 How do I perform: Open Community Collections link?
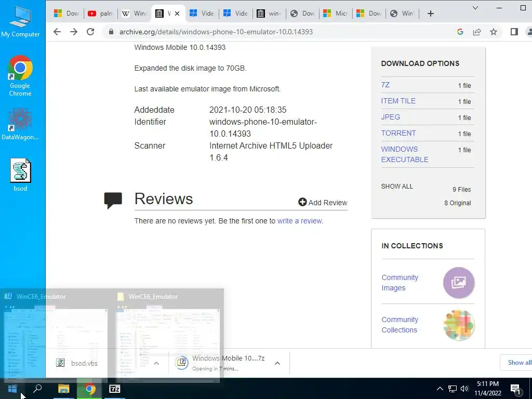pyautogui.click(x=400, y=325)
